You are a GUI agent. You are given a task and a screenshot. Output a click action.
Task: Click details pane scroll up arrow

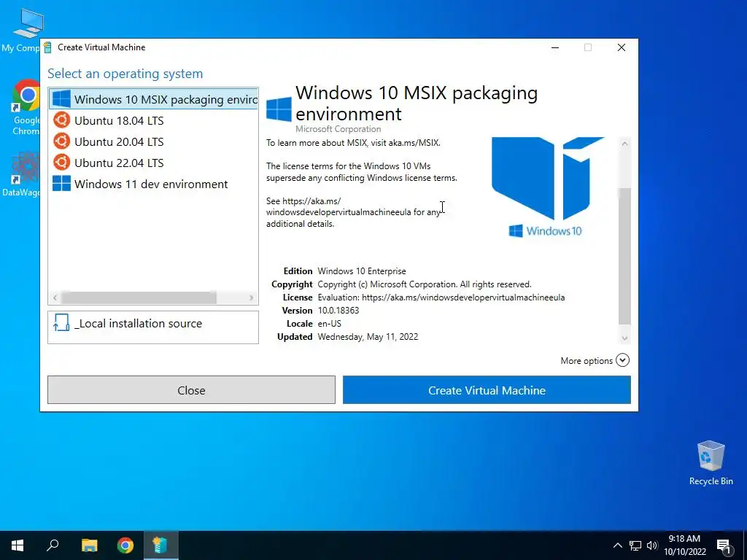[x=624, y=144]
